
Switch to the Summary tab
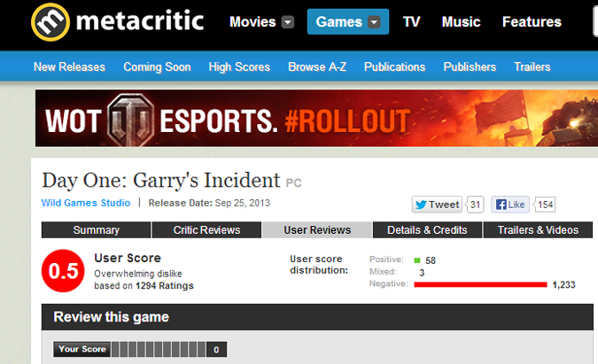pos(96,230)
